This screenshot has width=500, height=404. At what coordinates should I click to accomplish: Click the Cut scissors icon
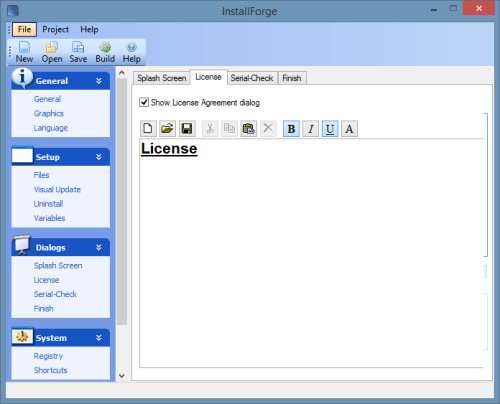(210, 129)
